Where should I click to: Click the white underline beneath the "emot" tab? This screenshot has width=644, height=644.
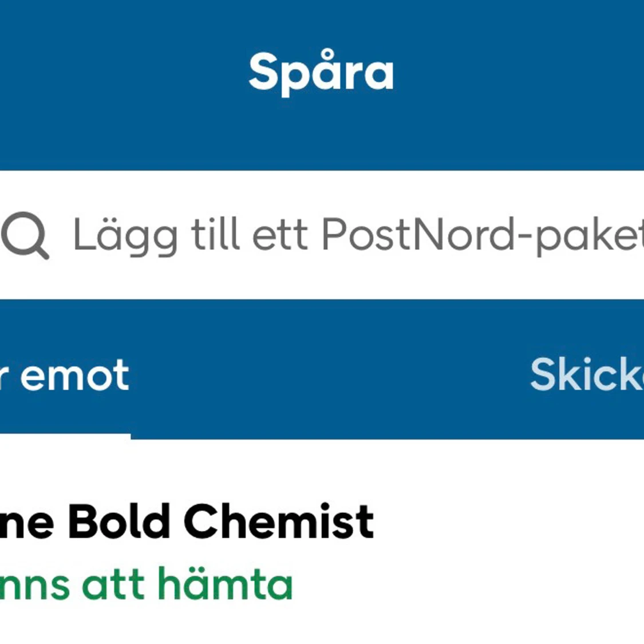click(x=65, y=437)
